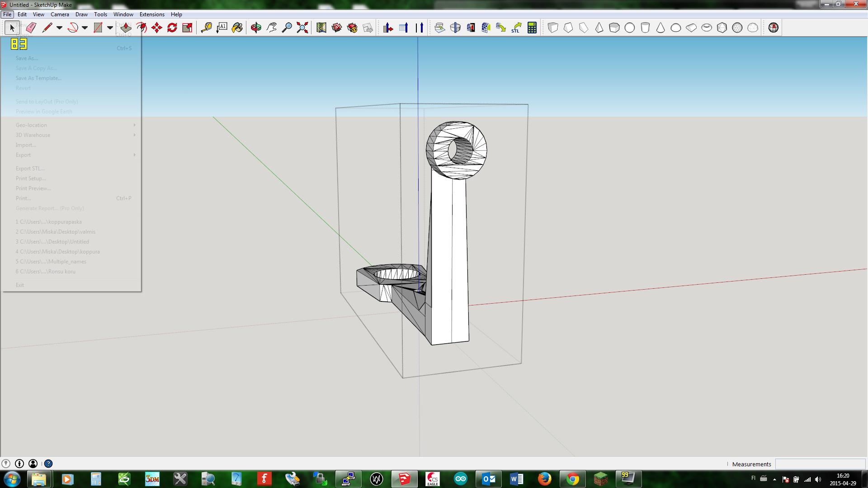Select the arrow Select tool
The height and width of the screenshot is (488, 868).
12,28
